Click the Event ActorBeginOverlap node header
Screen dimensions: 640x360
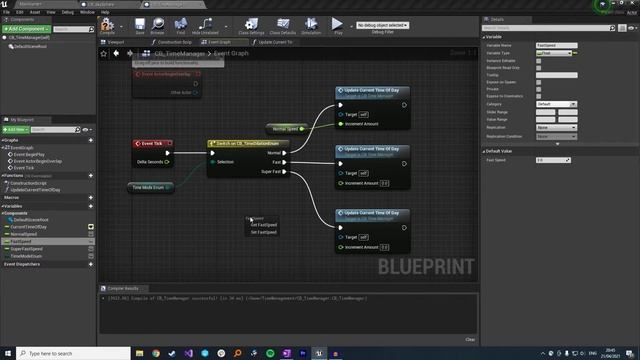[167, 74]
